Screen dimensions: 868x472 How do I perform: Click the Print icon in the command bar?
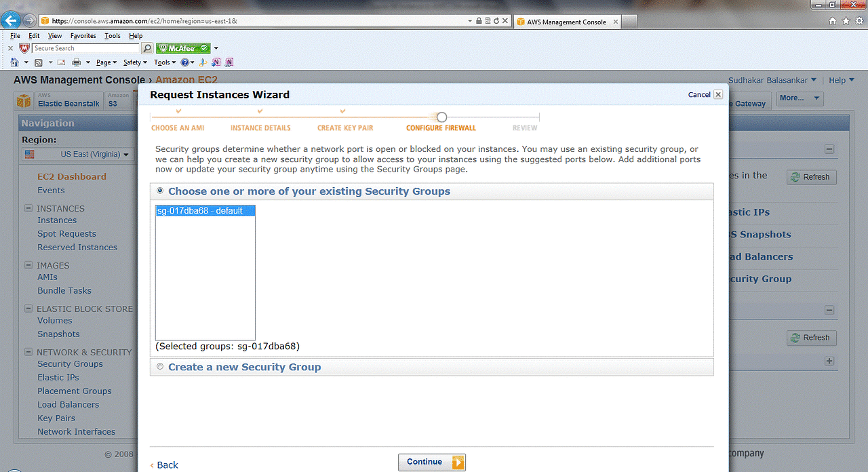click(77, 62)
